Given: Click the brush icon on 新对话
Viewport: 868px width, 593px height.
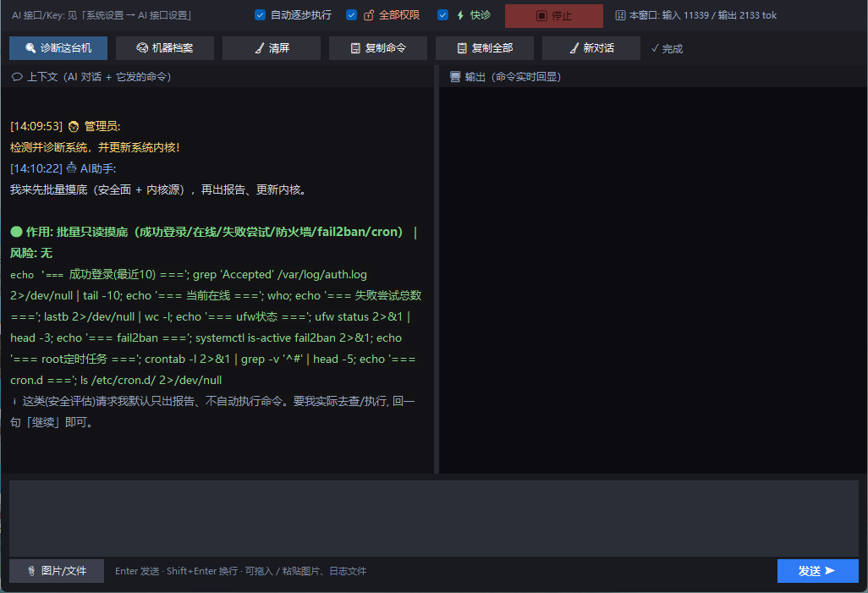Looking at the screenshot, I should (574, 48).
